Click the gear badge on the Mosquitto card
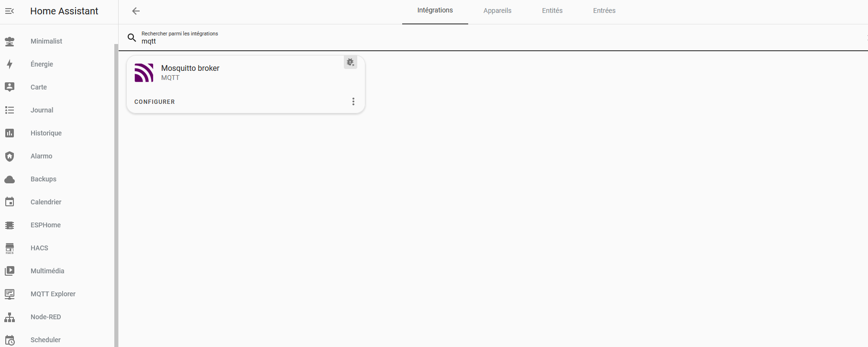This screenshot has width=868, height=347. (x=350, y=62)
